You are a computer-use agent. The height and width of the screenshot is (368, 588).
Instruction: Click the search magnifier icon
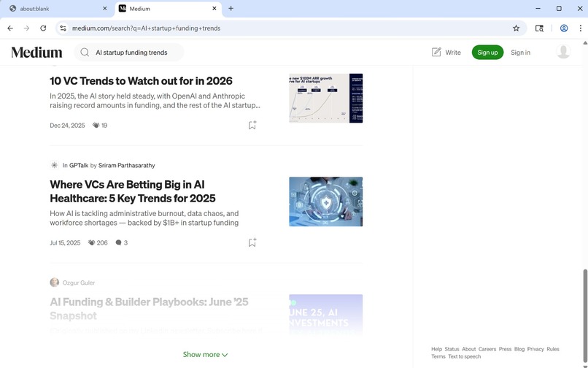pos(85,52)
